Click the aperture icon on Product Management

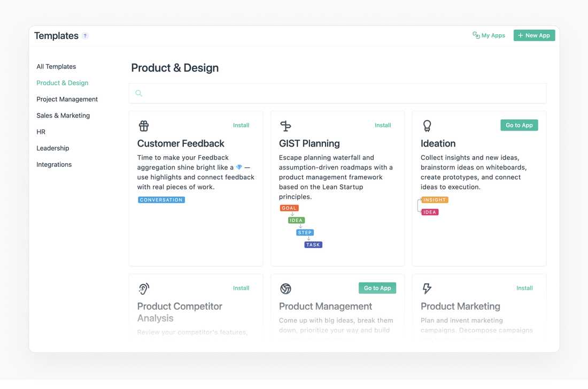point(285,288)
